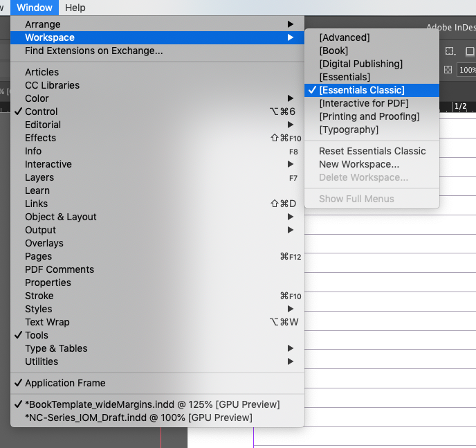Show the Pages panel
This screenshot has width=476, height=448.
(157, 256)
